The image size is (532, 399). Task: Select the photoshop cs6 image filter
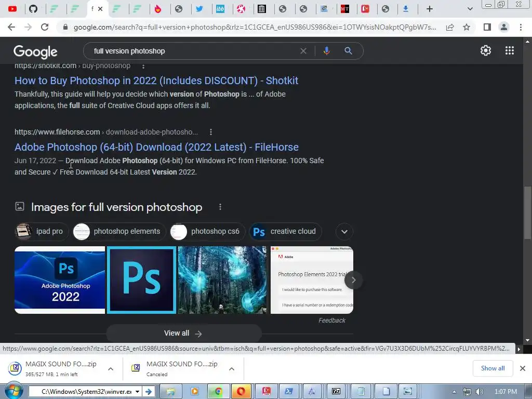pyautogui.click(x=207, y=231)
